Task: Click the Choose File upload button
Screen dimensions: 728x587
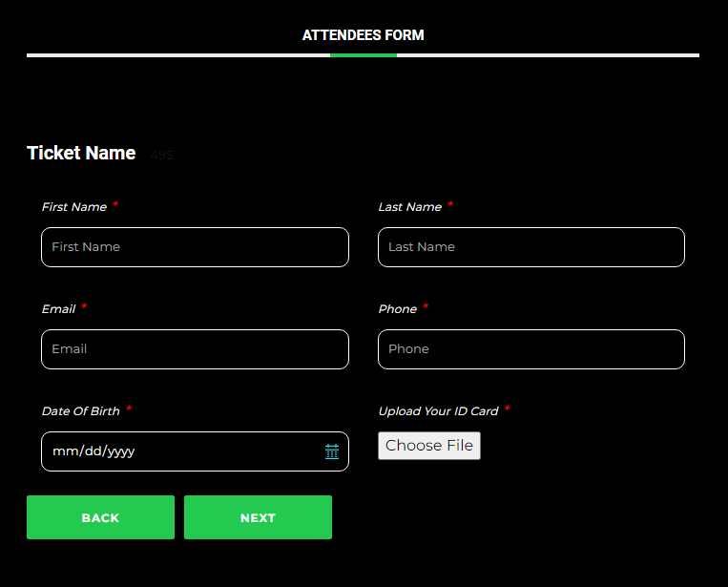Action: pyautogui.click(x=429, y=446)
